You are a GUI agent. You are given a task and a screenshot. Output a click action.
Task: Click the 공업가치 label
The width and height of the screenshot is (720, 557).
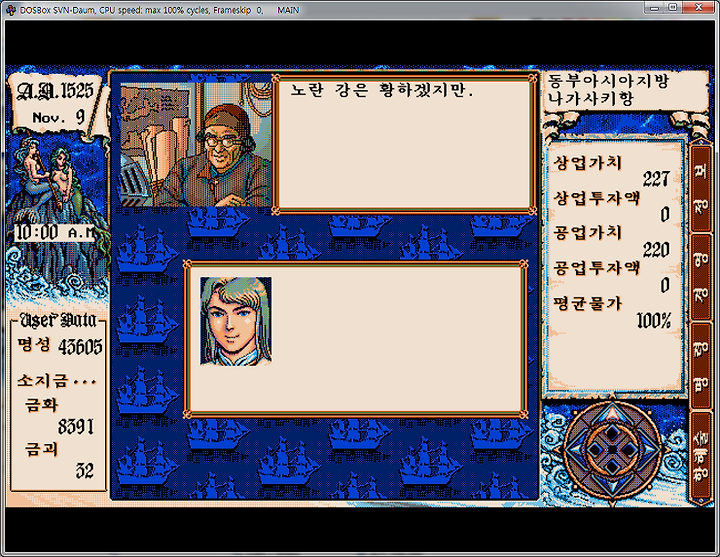(x=587, y=232)
